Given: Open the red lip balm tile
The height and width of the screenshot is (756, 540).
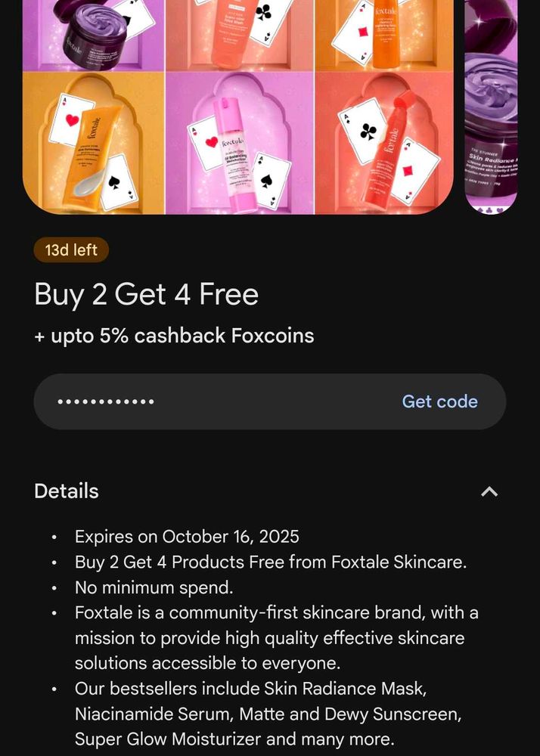Looking at the screenshot, I should pos(384,143).
